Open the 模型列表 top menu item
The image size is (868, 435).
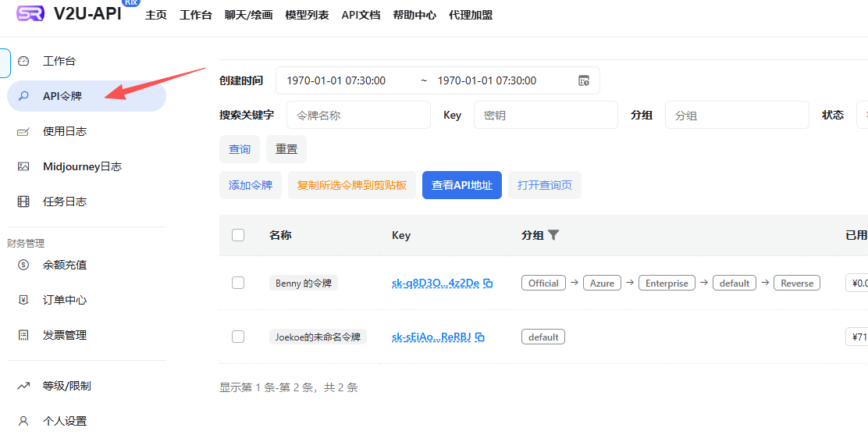307,15
